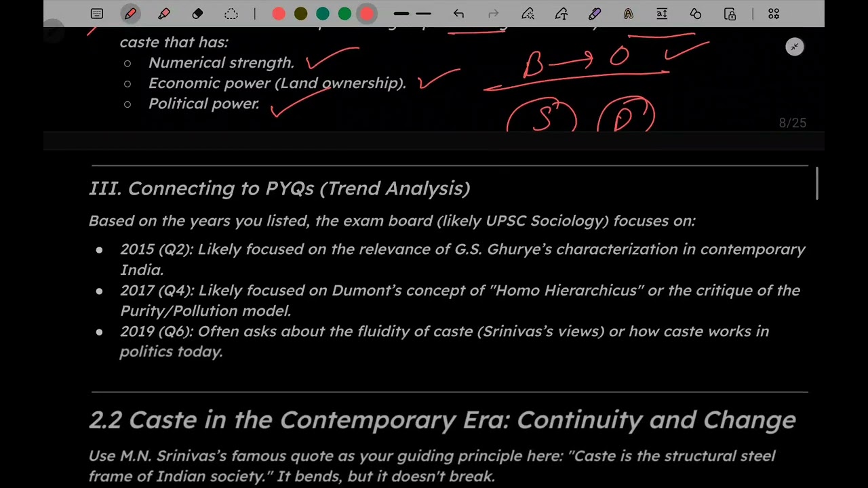Choose the thicker stroke width line
Screen dimensions: 868x488
coord(401,14)
